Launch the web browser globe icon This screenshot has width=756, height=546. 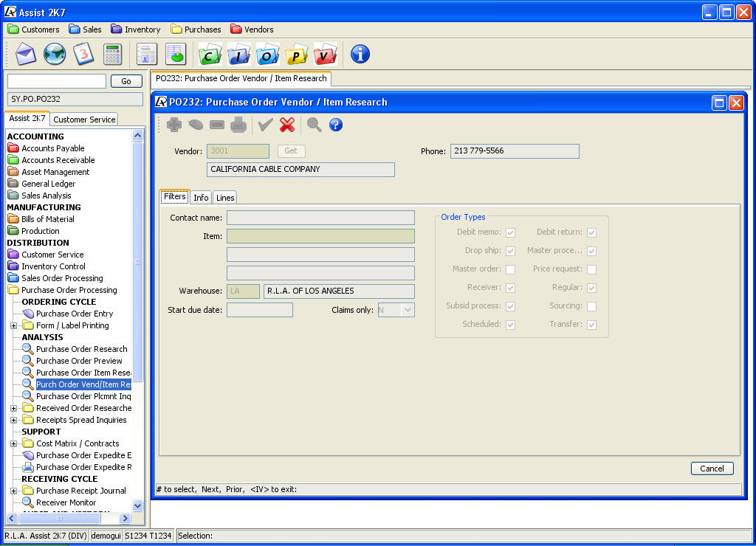coord(55,54)
